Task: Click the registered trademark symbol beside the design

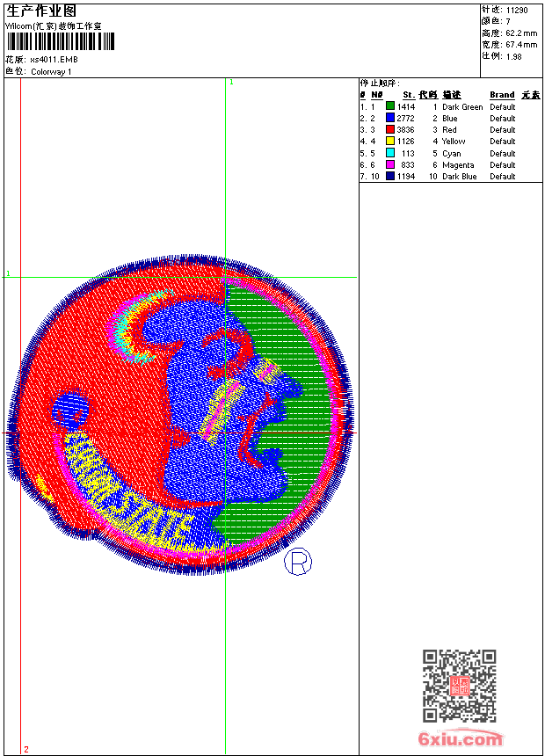Action: coord(298,561)
